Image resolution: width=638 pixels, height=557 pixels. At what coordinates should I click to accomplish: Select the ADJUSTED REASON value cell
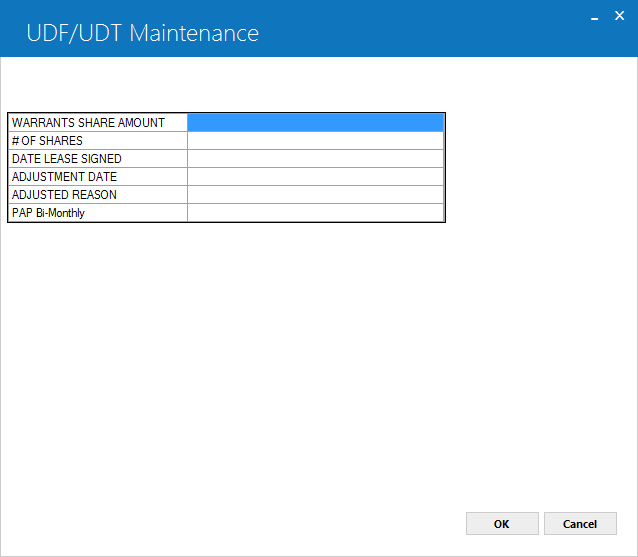[x=315, y=195]
